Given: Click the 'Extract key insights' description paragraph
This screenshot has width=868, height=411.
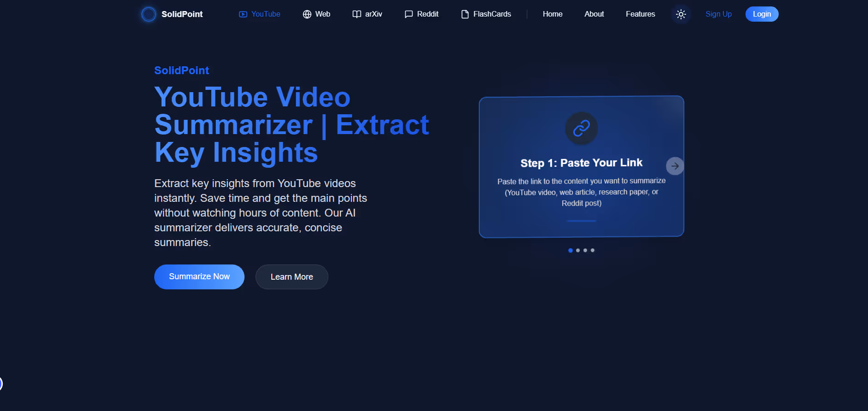Looking at the screenshot, I should click(261, 213).
